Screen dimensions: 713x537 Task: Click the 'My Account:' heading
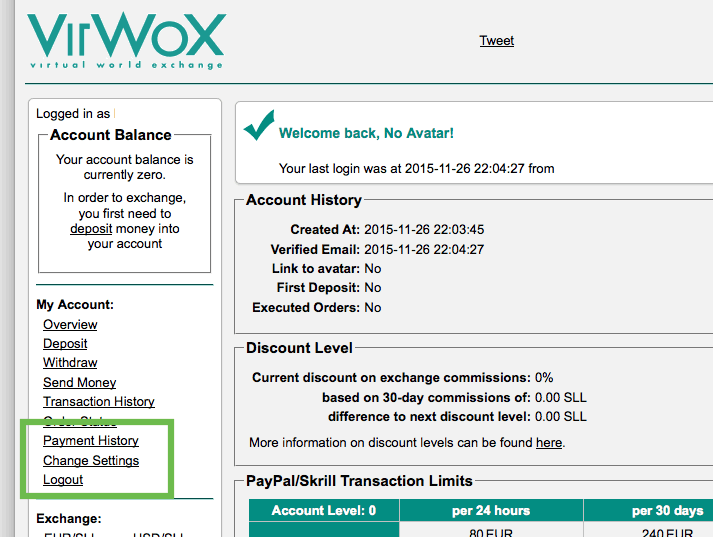(x=75, y=304)
